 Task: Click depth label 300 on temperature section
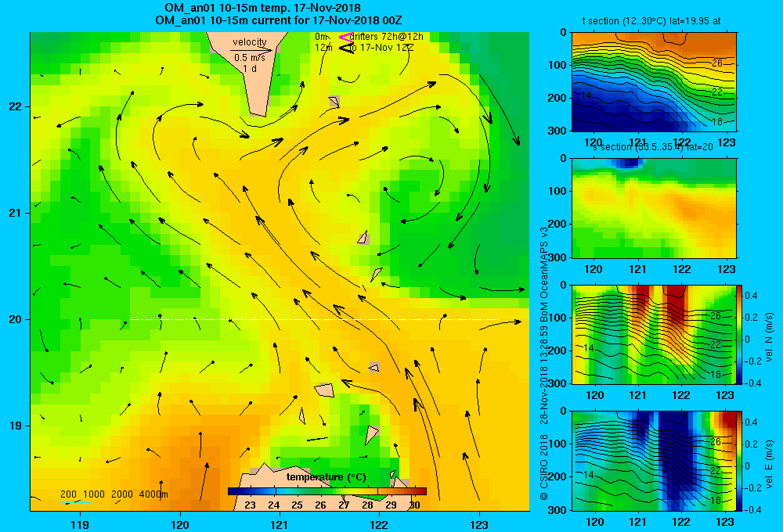click(x=556, y=131)
